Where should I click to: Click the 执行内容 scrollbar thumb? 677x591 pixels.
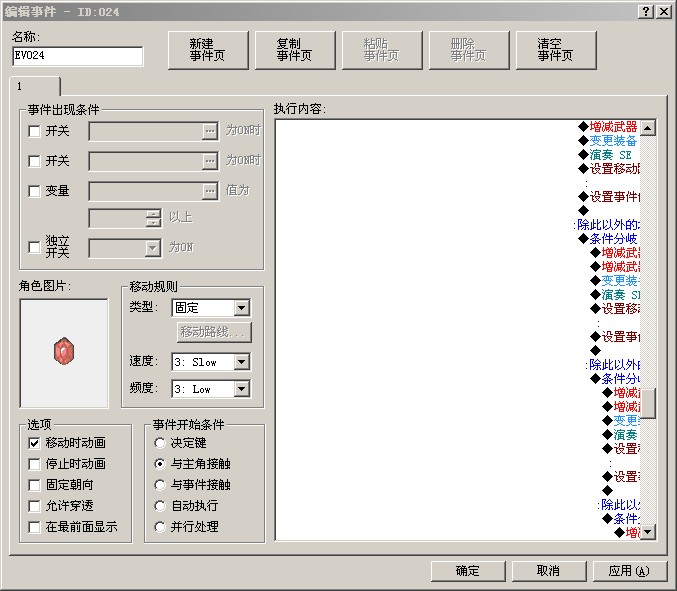pyautogui.click(x=648, y=403)
